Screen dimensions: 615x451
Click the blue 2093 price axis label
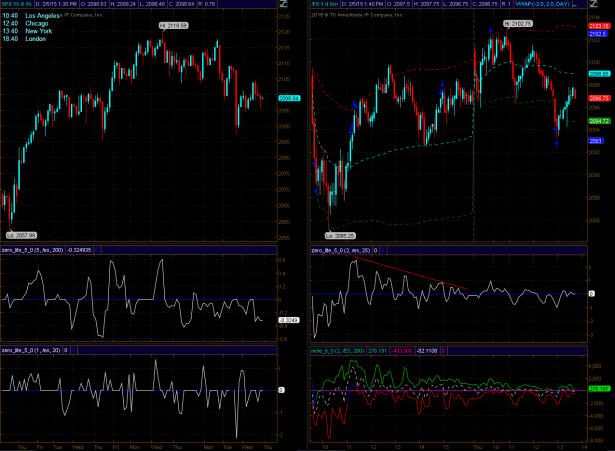[596, 141]
